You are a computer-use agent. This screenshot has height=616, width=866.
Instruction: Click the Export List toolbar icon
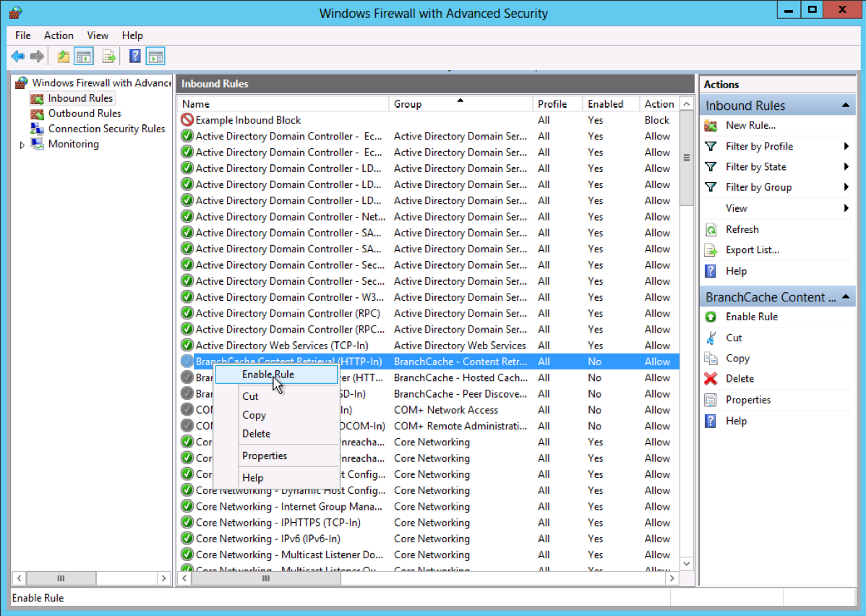tap(109, 56)
